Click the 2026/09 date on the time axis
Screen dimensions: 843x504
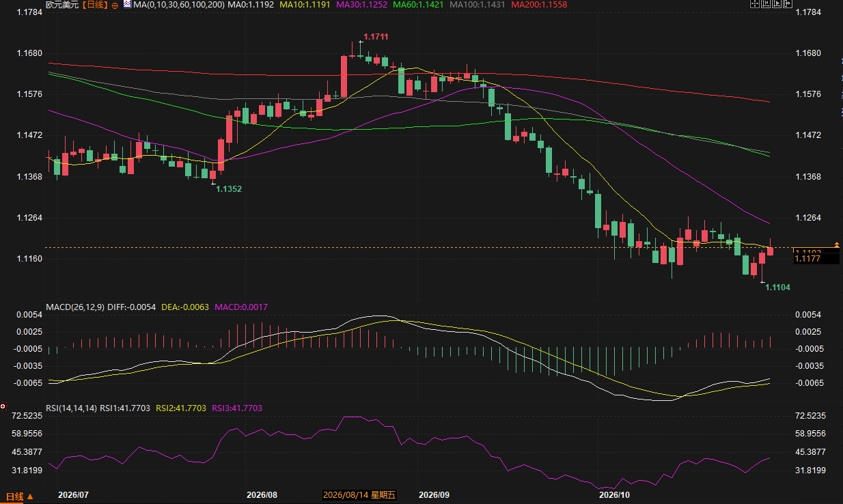point(434,495)
